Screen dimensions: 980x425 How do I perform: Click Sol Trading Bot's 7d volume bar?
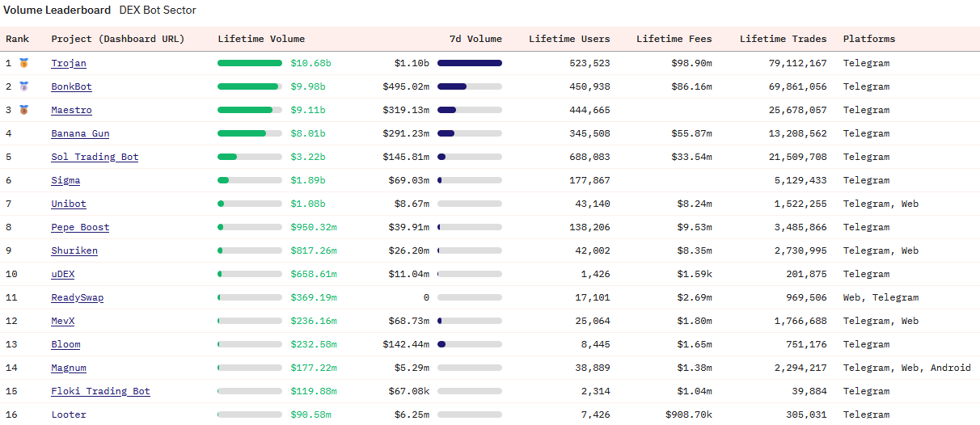(x=470, y=157)
